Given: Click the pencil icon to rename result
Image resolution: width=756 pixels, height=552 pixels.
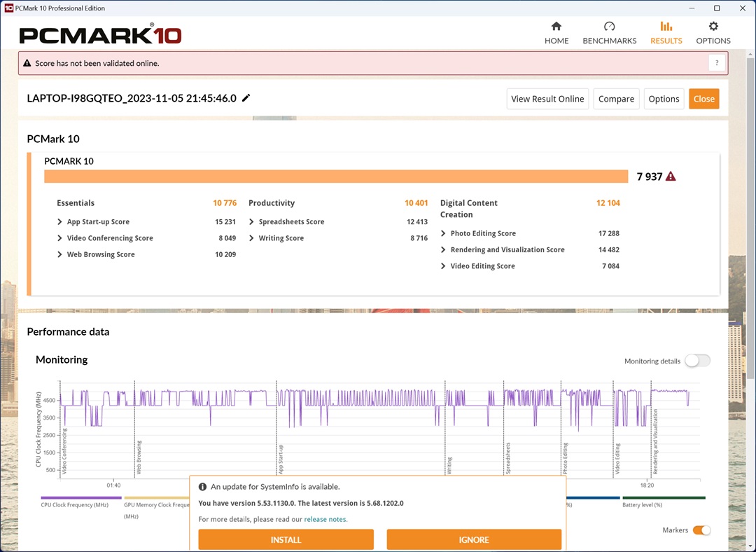Looking at the screenshot, I should pos(246,98).
